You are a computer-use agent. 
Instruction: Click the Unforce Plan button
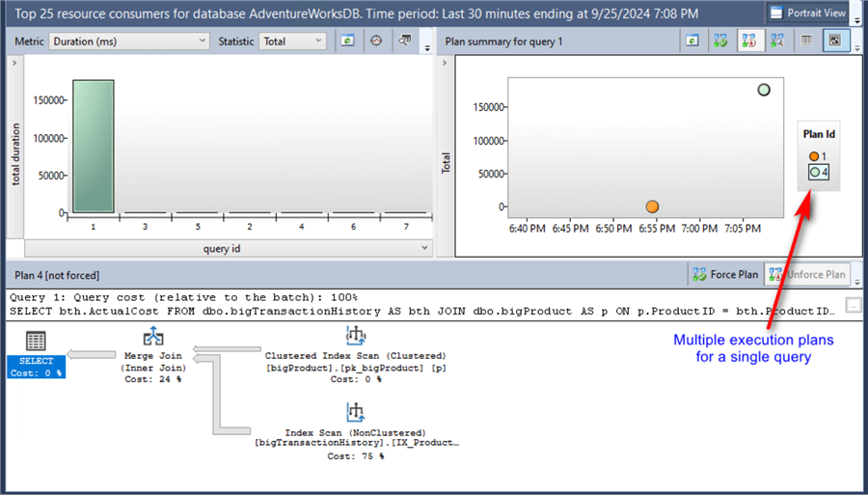pyautogui.click(x=807, y=275)
